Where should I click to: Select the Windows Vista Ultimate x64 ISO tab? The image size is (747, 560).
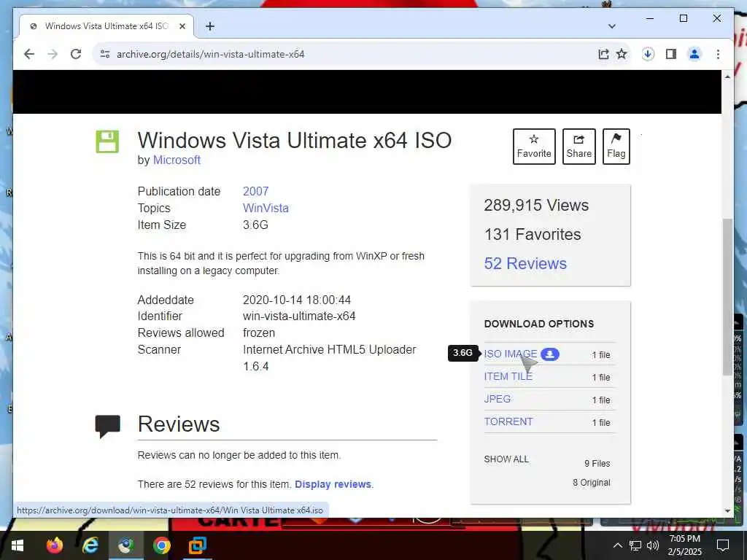point(107,26)
